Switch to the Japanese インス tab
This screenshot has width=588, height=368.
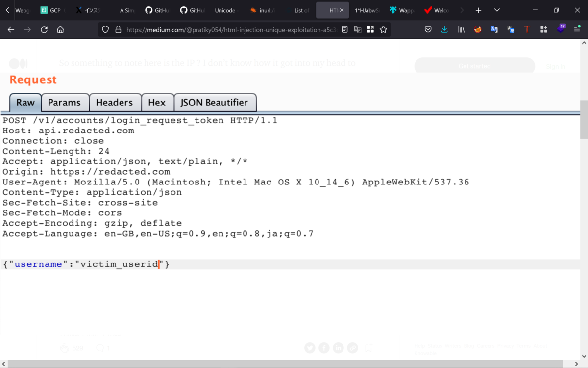point(89,10)
